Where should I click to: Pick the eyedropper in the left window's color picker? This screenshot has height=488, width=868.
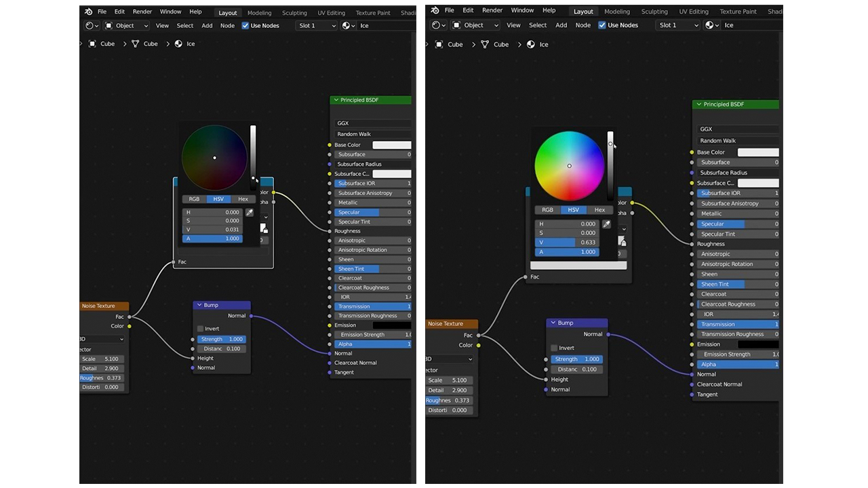pos(249,212)
